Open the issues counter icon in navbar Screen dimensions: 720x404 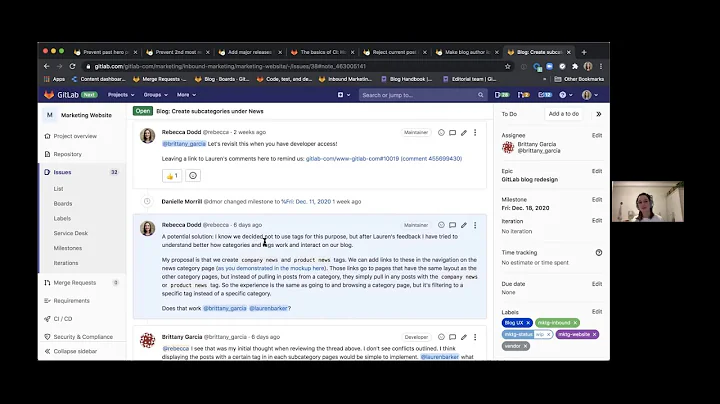501,95
